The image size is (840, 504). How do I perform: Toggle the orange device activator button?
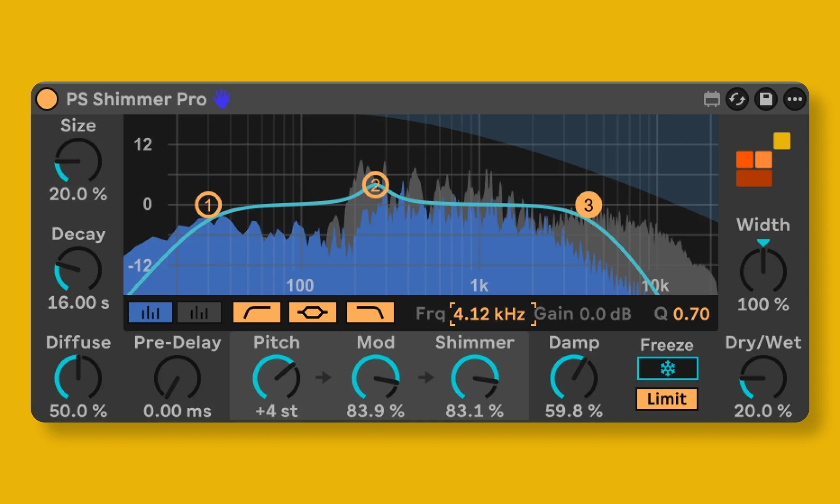47,99
